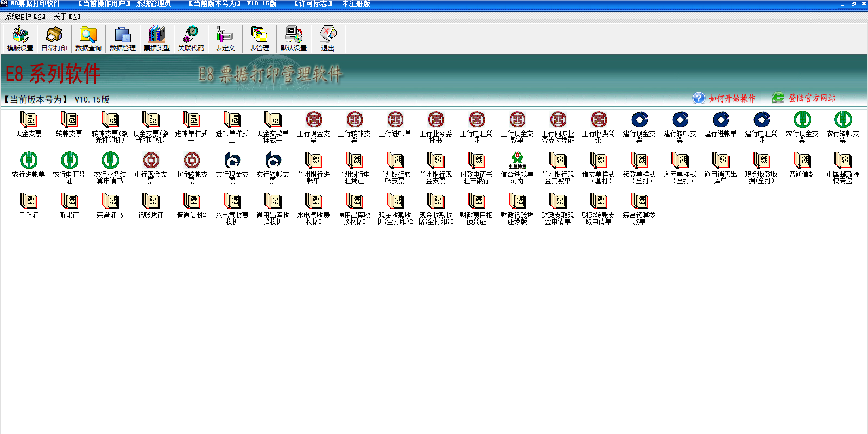The image size is (868, 434).
Task: Select the 农行转帐支票 icon
Action: (x=843, y=127)
